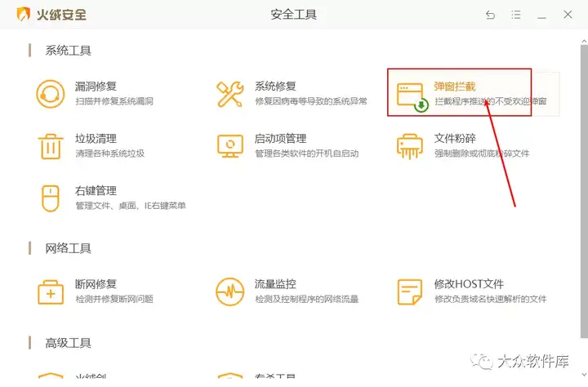Select the 弹窗拦截 title text
Viewport: 588px width, 387px height.
point(455,87)
